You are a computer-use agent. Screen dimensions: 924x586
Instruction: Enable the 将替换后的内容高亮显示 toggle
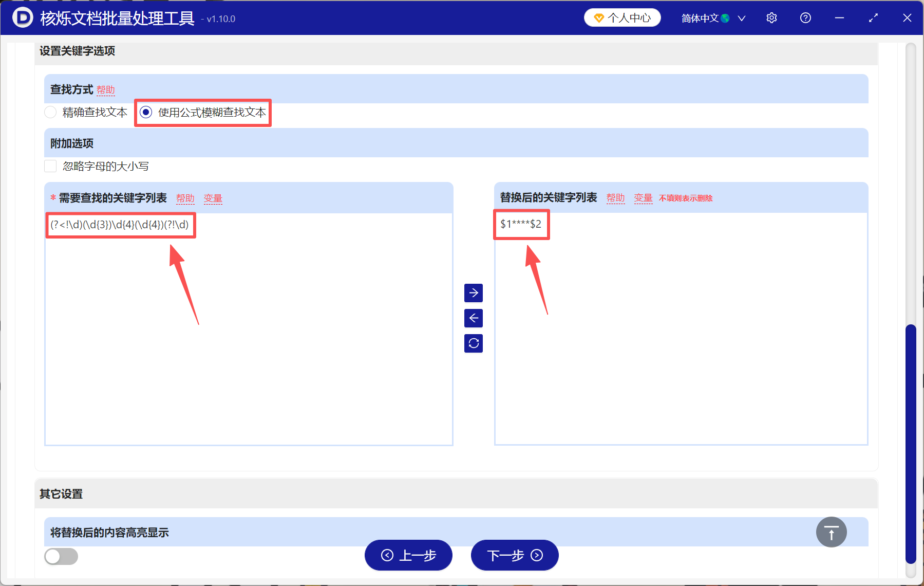(x=61, y=556)
